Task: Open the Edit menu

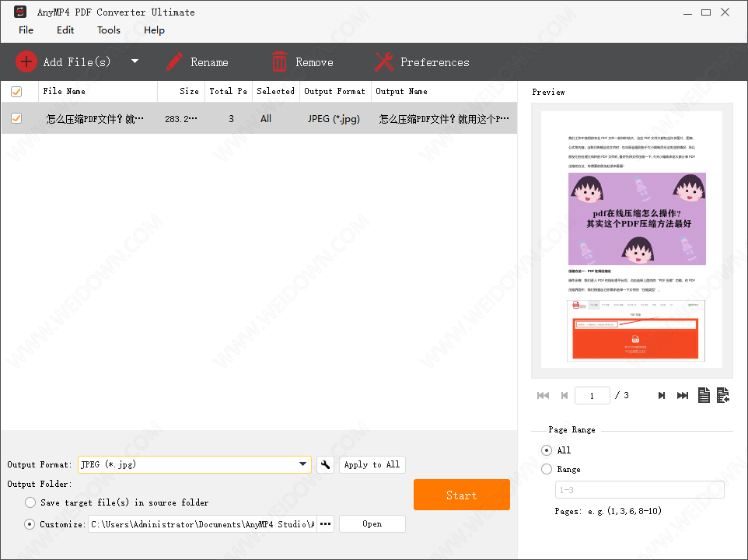Action: [65, 30]
